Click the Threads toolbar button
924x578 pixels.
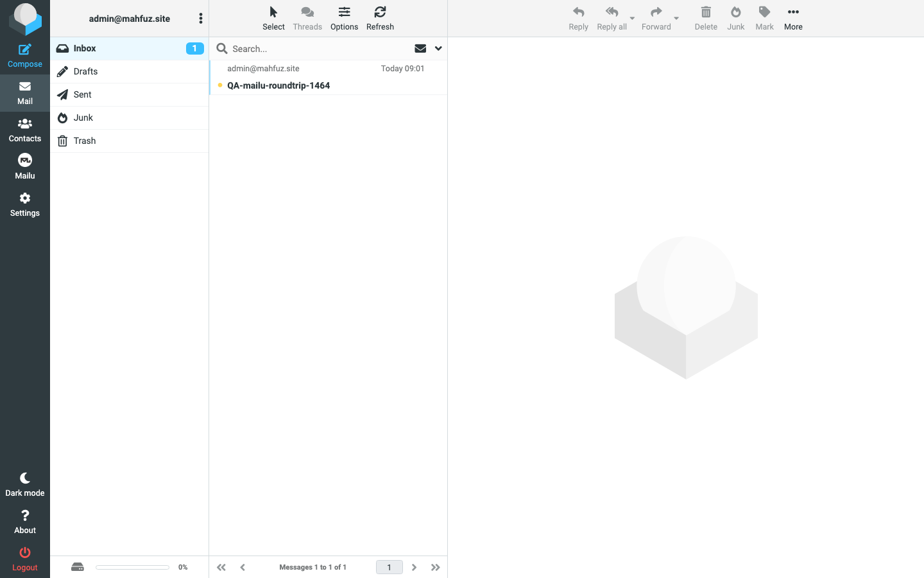pos(307,19)
